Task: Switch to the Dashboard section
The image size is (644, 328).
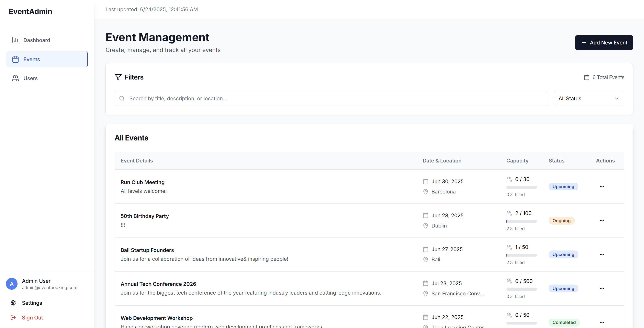Action: (37, 40)
